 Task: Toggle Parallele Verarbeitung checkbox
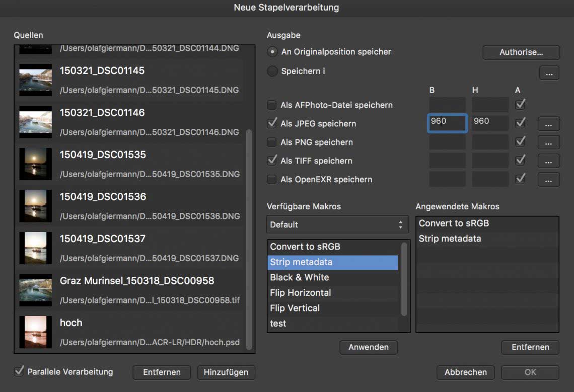(x=20, y=372)
